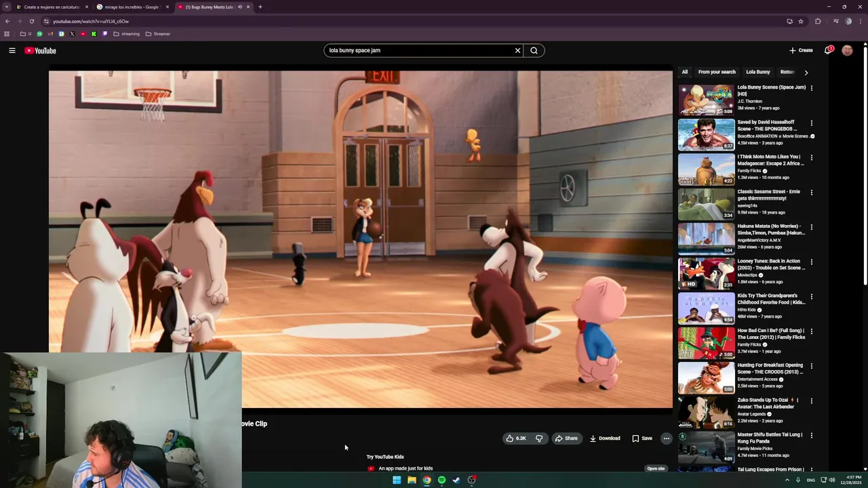This screenshot has height=488, width=868.
Task: Open the tab search dropdown arrow
Action: pos(6,7)
